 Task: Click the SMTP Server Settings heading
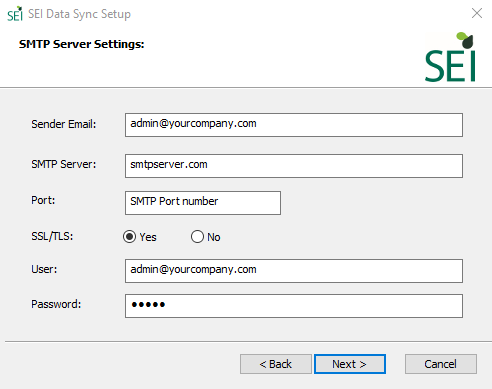(x=82, y=44)
